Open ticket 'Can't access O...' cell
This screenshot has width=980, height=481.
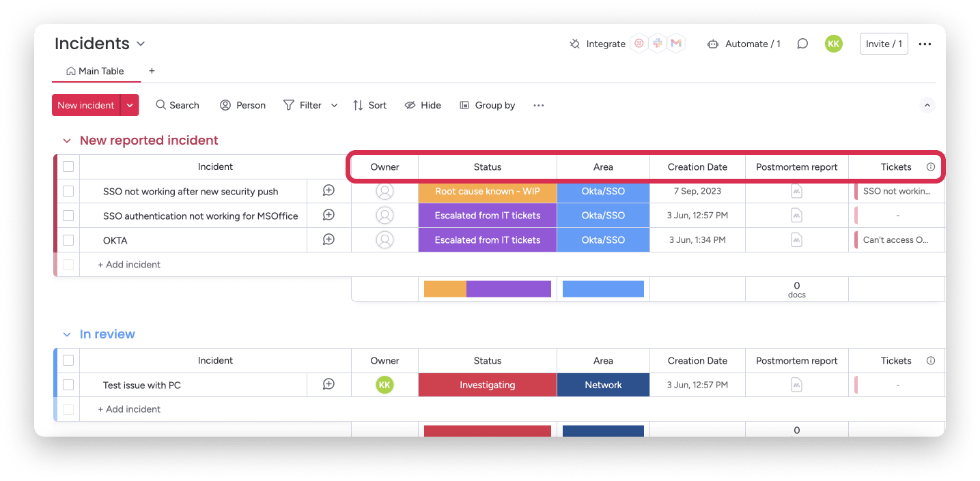coord(897,240)
